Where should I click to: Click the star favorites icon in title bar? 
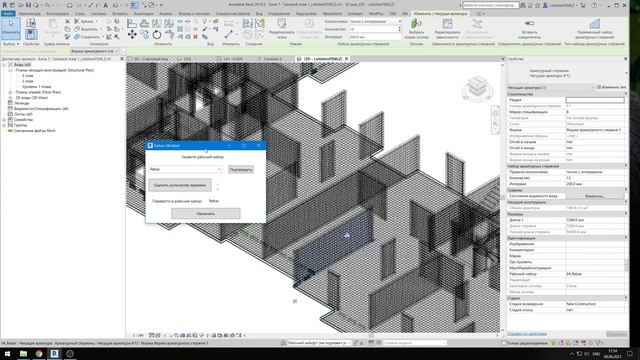coord(538,5)
